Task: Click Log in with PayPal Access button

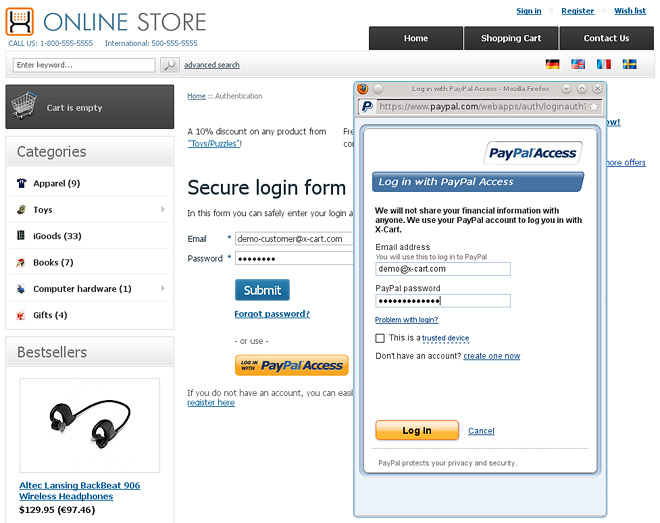Action: [292, 365]
